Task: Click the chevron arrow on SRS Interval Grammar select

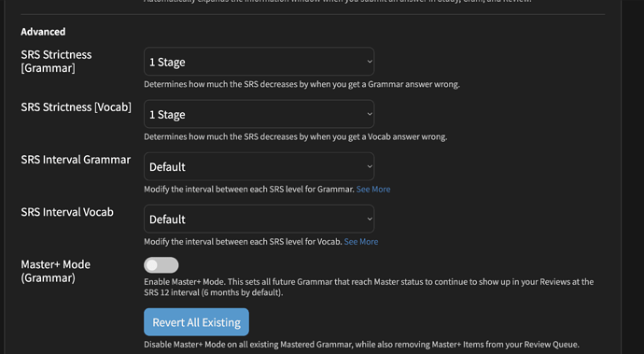Action: point(370,166)
